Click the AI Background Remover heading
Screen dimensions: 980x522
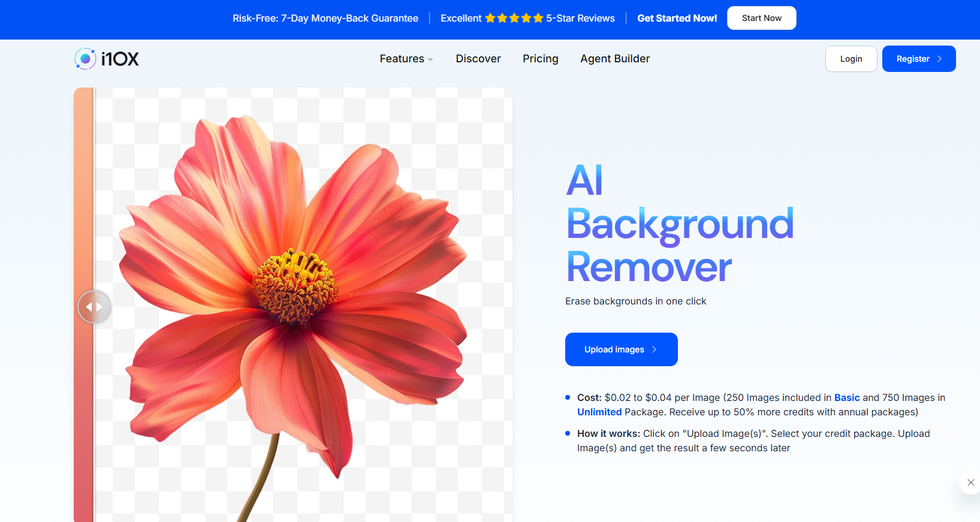679,223
